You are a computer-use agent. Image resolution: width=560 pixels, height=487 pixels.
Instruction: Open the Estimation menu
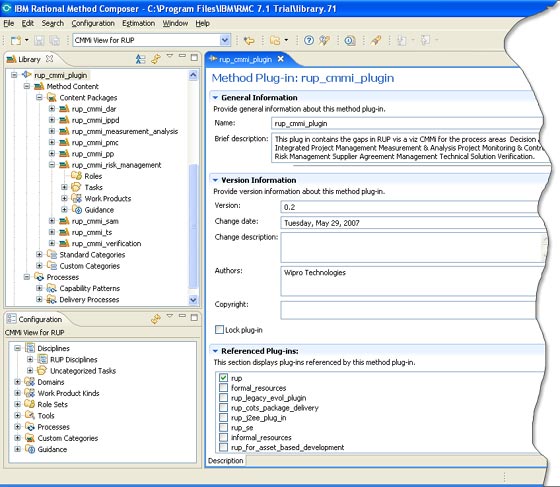(x=139, y=24)
